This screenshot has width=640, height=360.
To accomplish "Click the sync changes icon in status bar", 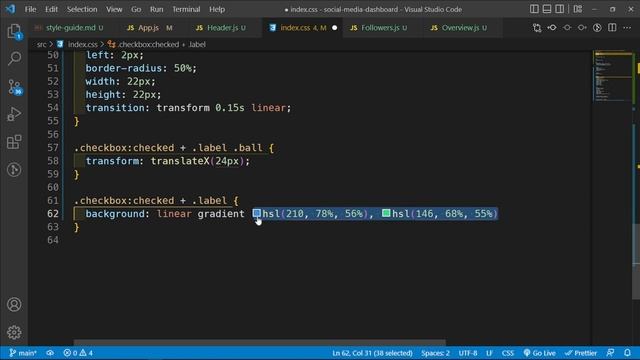I will [x=50, y=353].
